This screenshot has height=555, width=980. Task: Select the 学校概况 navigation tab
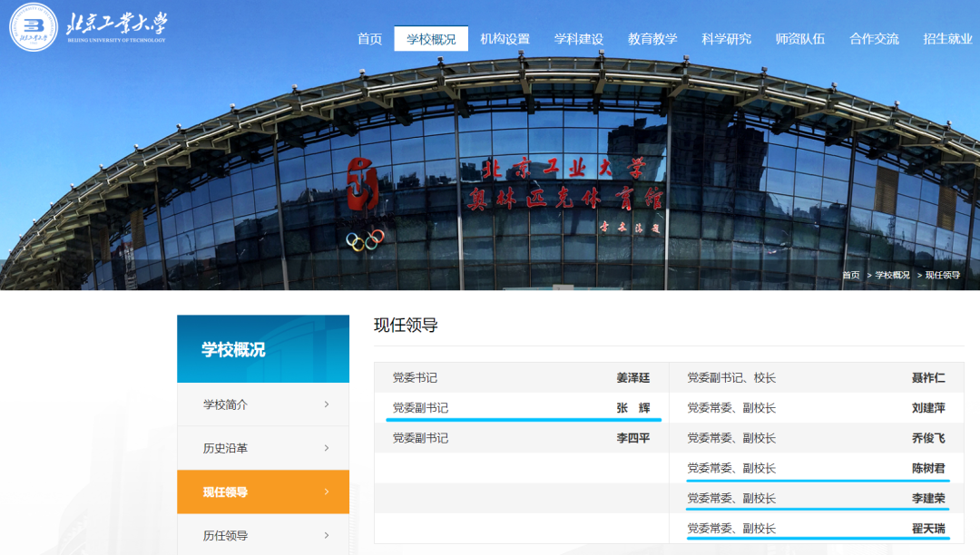point(431,39)
